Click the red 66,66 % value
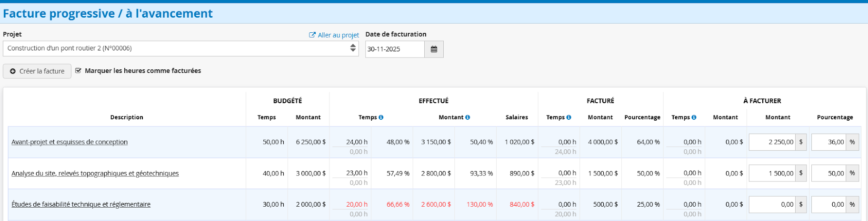Viewport: 868px width, 221px height. coord(398,204)
